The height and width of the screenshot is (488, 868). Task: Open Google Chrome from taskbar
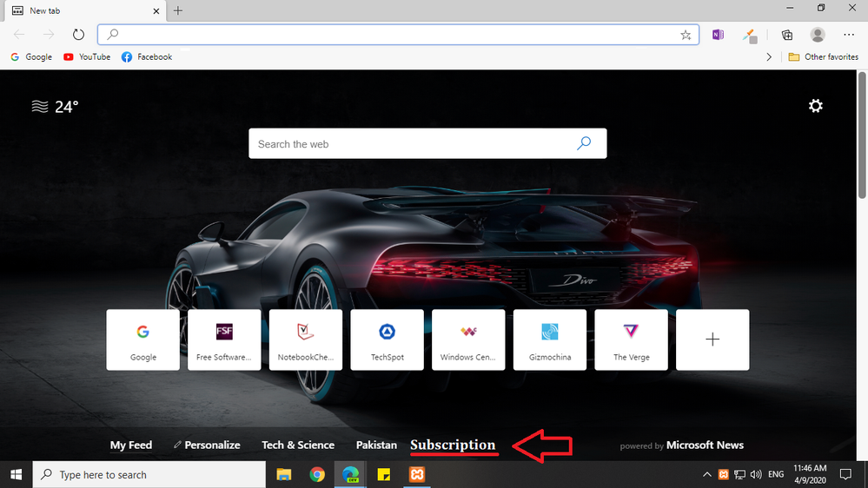317,475
